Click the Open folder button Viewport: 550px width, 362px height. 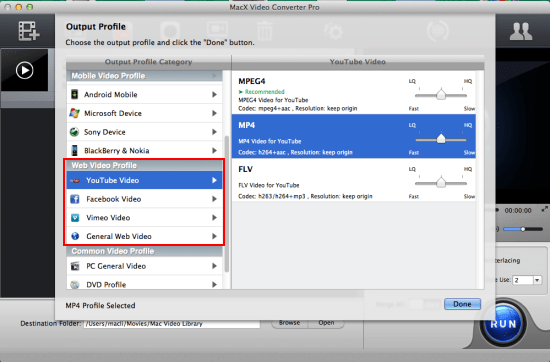326,323
